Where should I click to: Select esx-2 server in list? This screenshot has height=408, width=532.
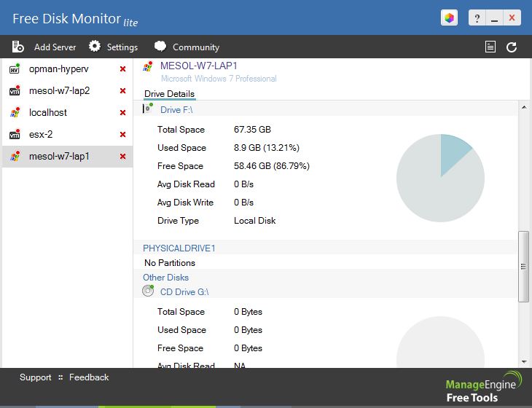tap(67, 134)
